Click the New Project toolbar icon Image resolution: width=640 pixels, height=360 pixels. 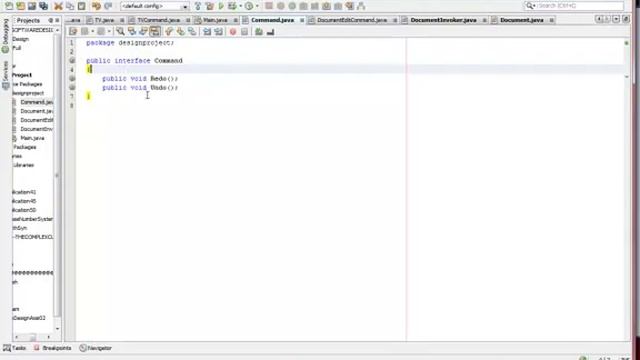(x=20, y=6)
